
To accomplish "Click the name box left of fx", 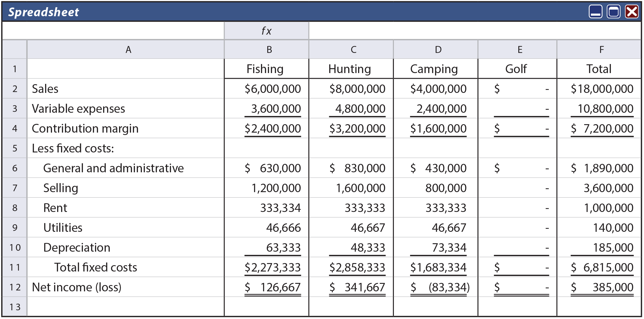I will point(113,31).
